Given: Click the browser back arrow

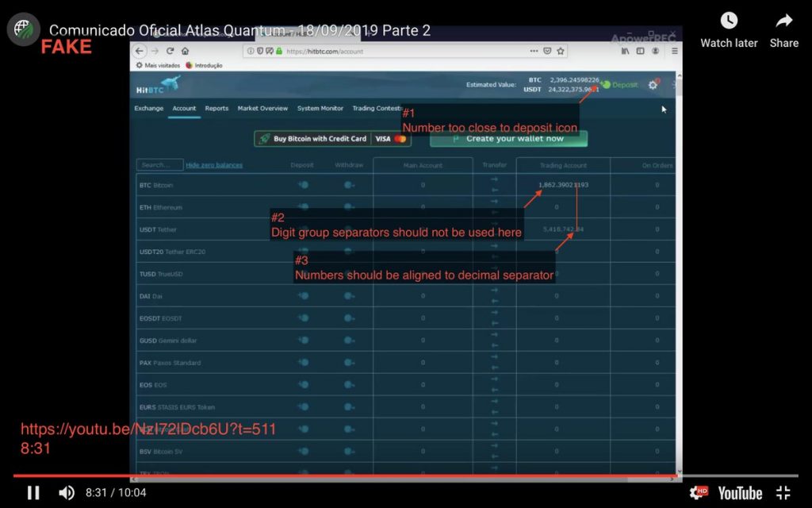Looking at the screenshot, I should click(139, 51).
